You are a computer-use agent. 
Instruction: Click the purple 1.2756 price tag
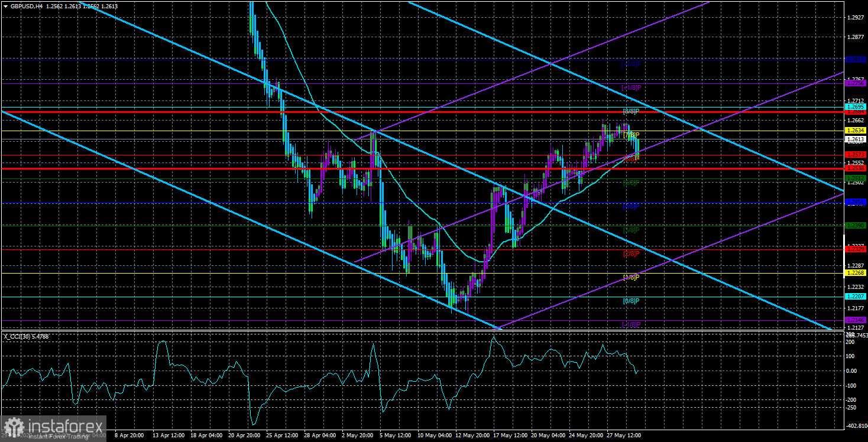pyautogui.click(x=856, y=83)
